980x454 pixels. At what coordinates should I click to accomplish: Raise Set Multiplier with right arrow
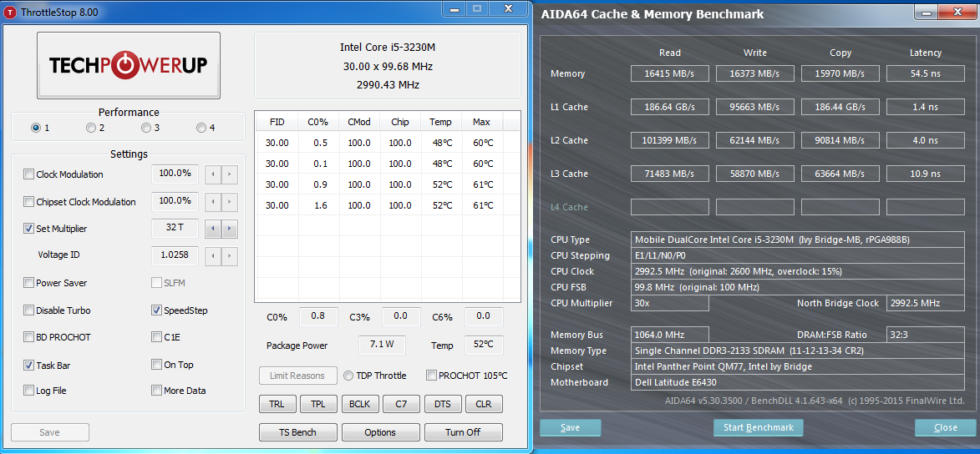point(230,229)
